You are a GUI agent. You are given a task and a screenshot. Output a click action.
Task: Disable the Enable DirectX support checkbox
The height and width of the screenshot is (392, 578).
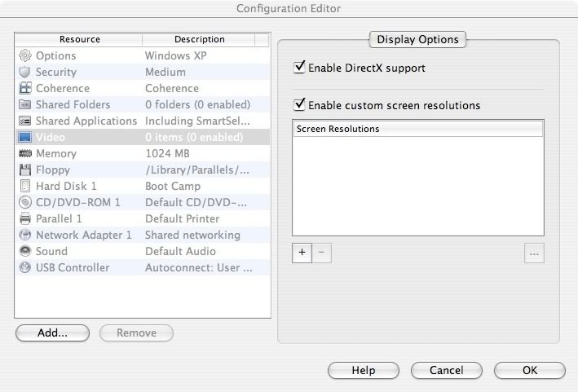299,68
